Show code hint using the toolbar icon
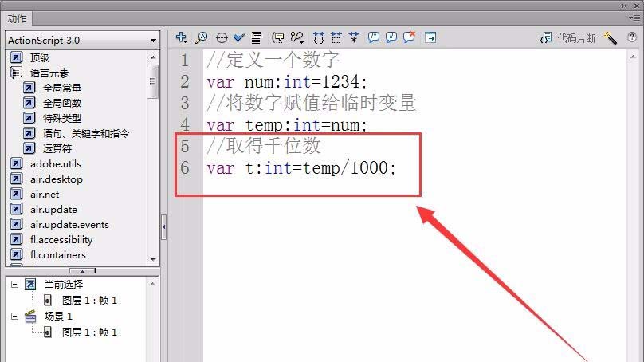Image resolution: width=644 pixels, height=362 pixels. pyautogui.click(x=278, y=37)
